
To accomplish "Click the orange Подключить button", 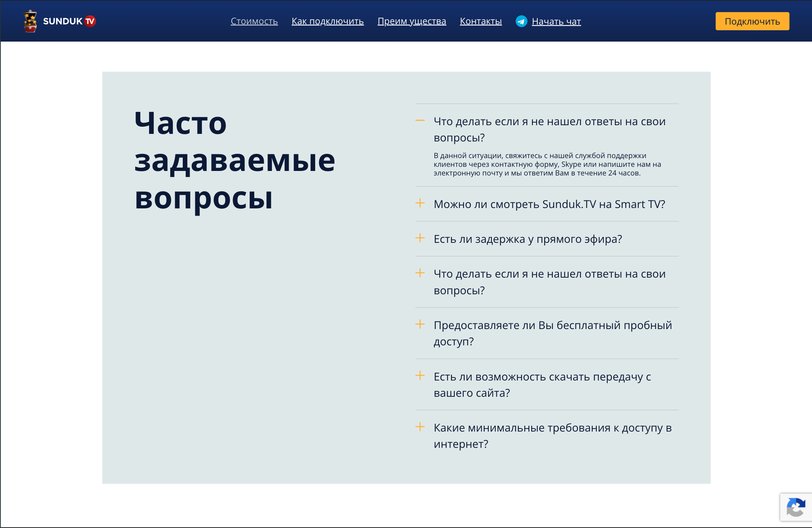I will coord(752,21).
